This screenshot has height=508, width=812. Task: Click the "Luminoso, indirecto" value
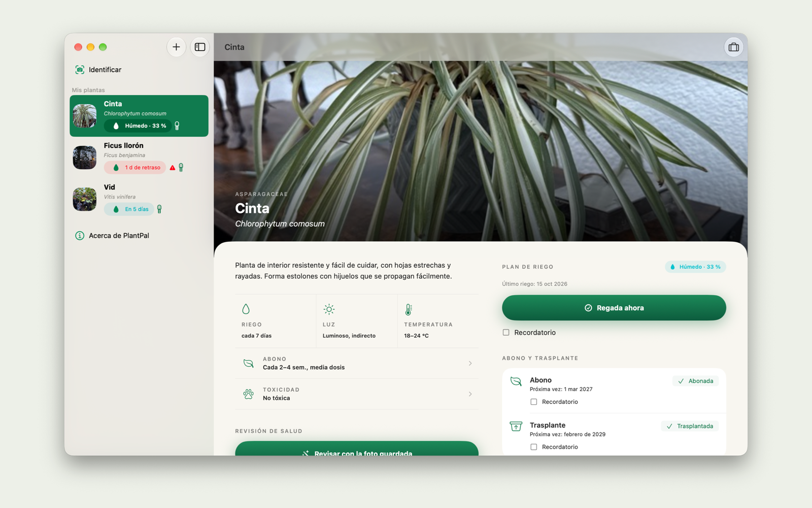click(349, 336)
